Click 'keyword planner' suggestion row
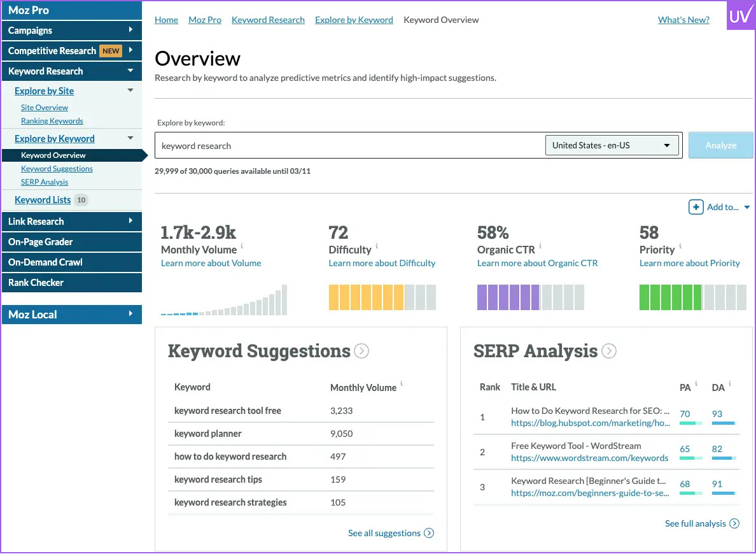756x554 pixels. 301,434
